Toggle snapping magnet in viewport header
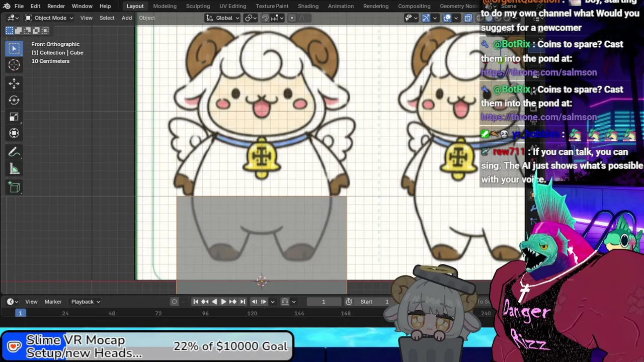 [265, 18]
